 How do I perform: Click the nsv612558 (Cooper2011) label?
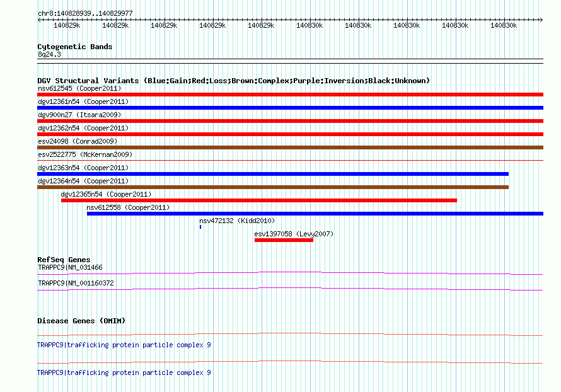(x=128, y=207)
